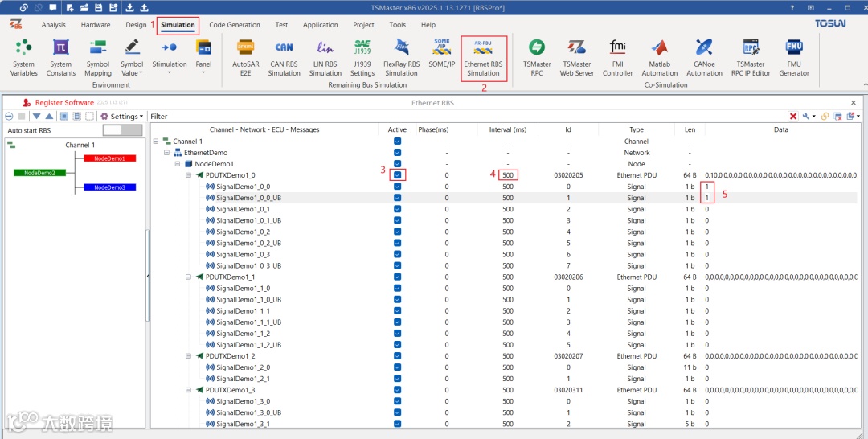Collapse PDUTXDemo1_1 message node
868x439 pixels.
[189, 277]
